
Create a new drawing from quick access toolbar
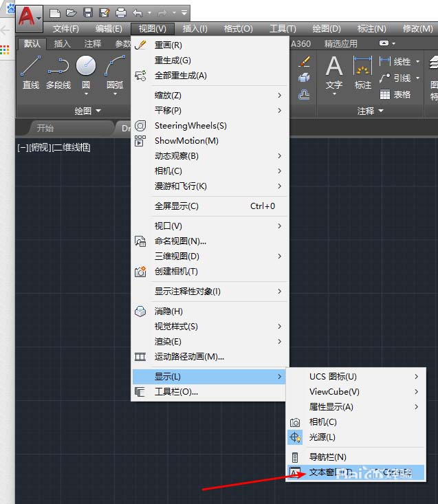click(55, 13)
